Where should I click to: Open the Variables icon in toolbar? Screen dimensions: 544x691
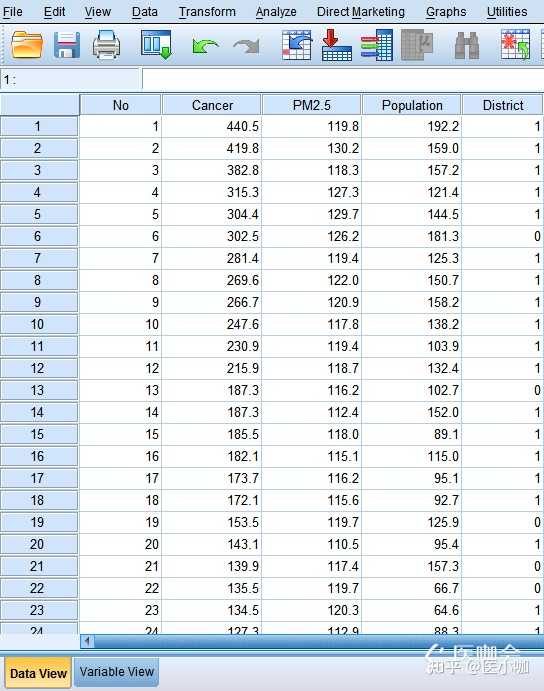click(376, 45)
